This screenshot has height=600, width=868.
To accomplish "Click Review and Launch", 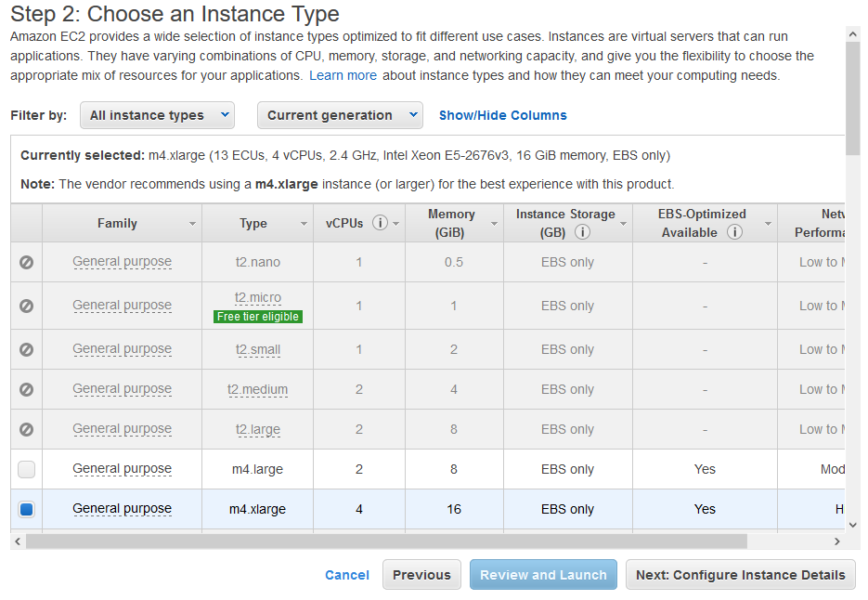I will point(543,575).
